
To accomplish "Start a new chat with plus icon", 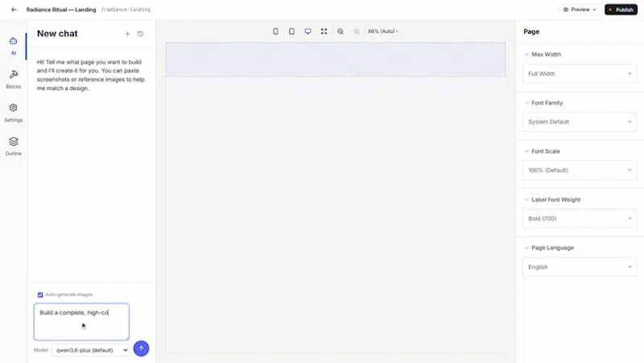I will tap(127, 34).
